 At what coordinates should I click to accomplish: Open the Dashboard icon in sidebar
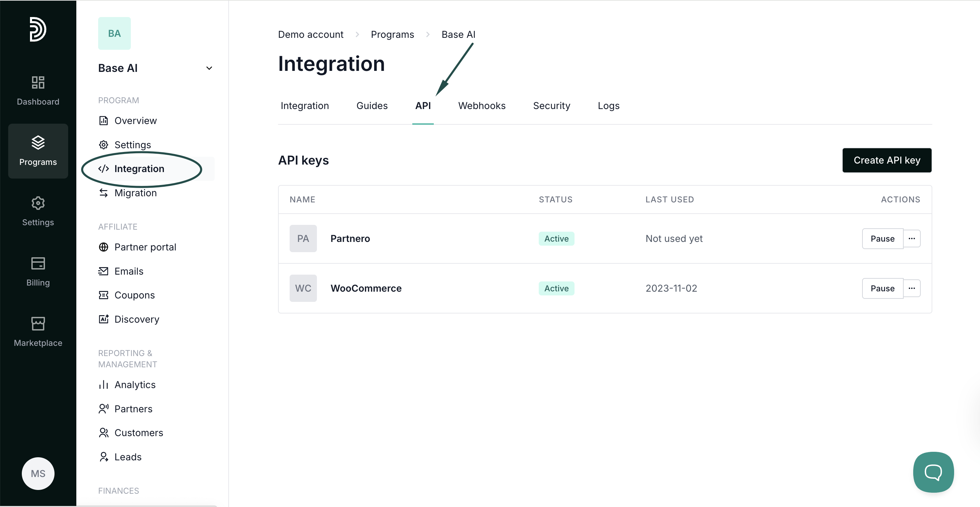38,91
